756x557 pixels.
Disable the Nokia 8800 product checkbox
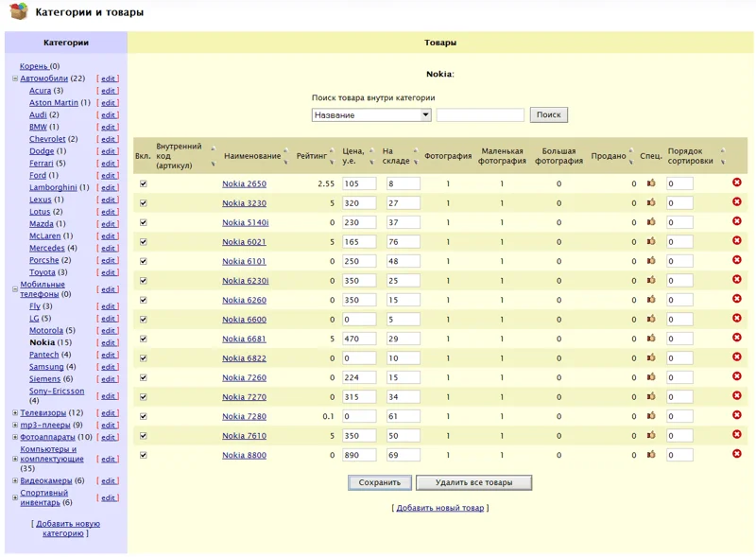click(x=144, y=455)
